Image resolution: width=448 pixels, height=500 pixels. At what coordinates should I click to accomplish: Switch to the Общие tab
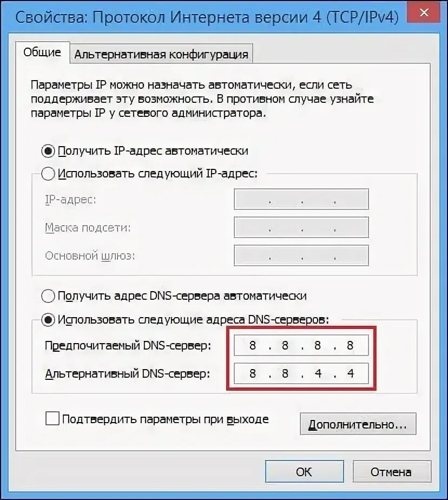click(42, 52)
